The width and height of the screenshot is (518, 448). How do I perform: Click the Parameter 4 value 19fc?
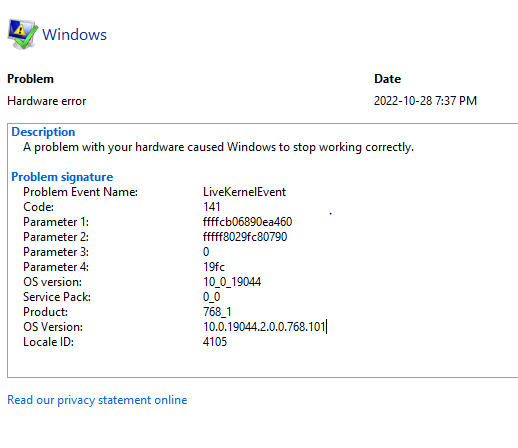pos(214,267)
